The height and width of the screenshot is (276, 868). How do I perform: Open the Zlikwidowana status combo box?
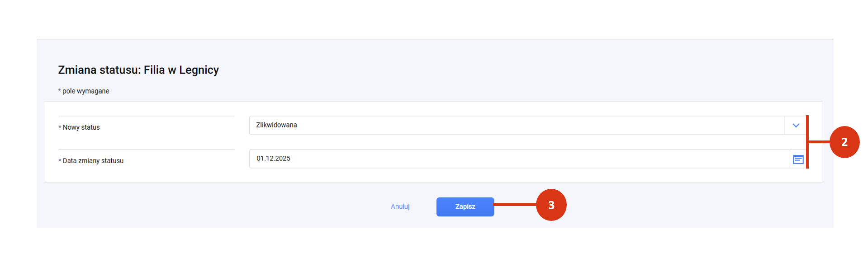pos(516,126)
